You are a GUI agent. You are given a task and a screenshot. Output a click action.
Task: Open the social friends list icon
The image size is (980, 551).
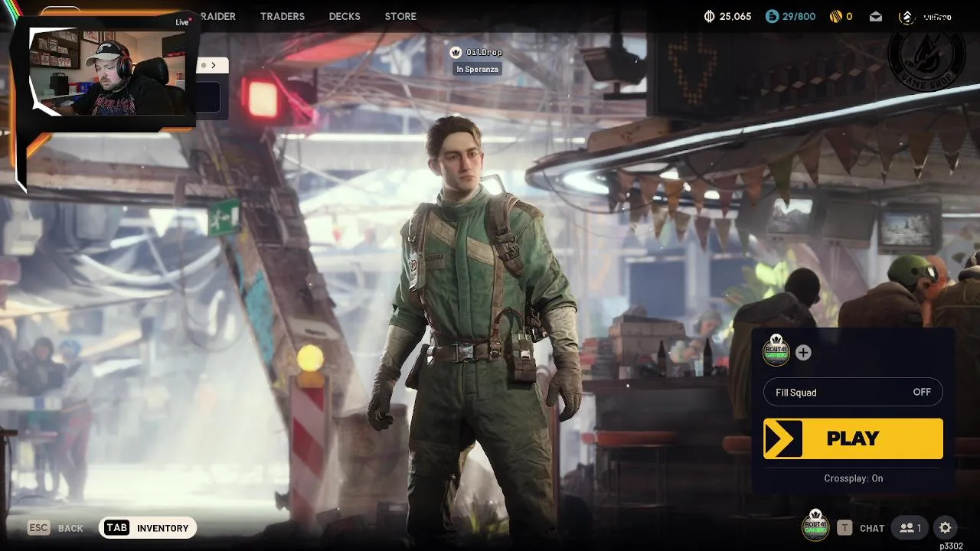(910, 527)
